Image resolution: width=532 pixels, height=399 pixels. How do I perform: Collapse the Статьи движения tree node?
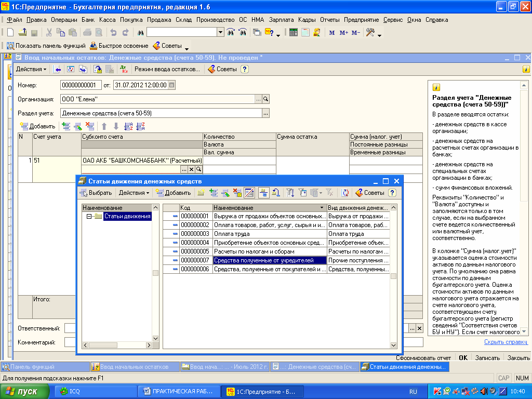tap(89, 216)
